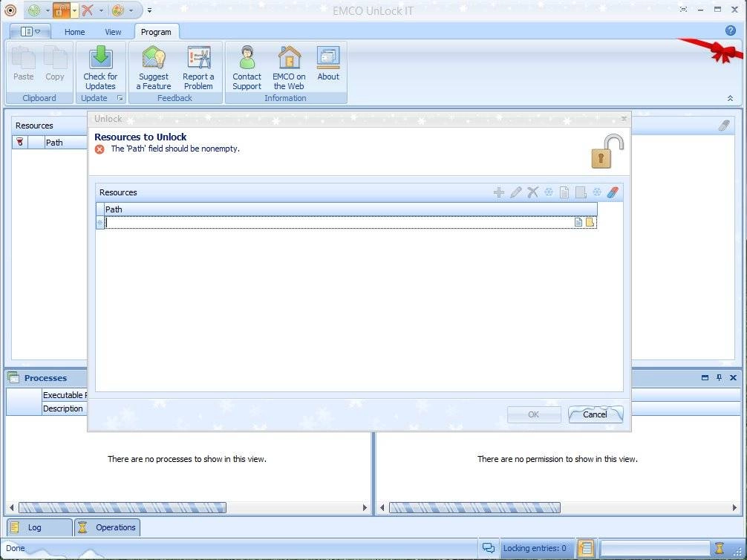Click the hourglass icon in status bar
The image size is (747, 560).
(720, 548)
